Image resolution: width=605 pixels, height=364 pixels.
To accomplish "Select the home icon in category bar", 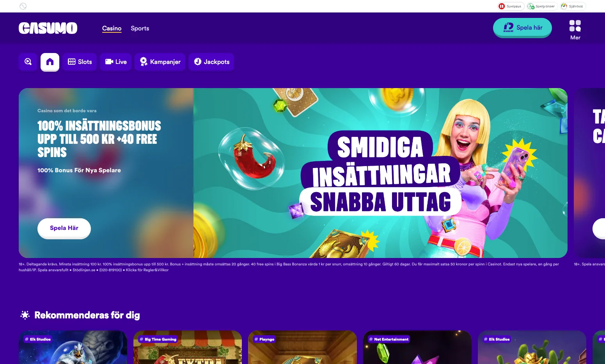I will [50, 62].
